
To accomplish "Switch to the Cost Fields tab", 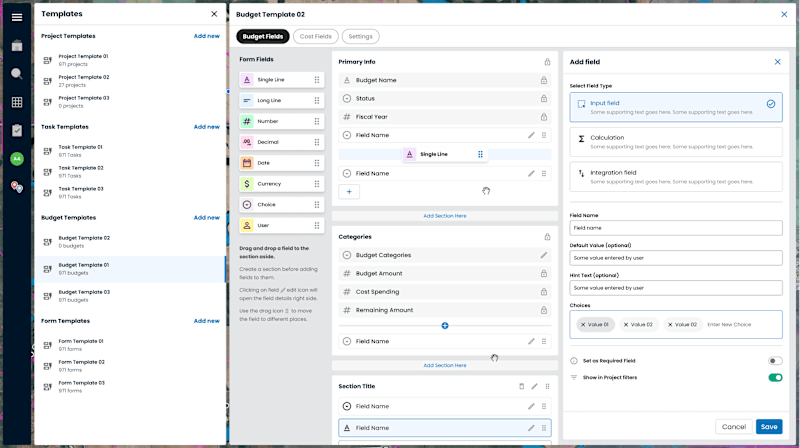I will 315,36.
